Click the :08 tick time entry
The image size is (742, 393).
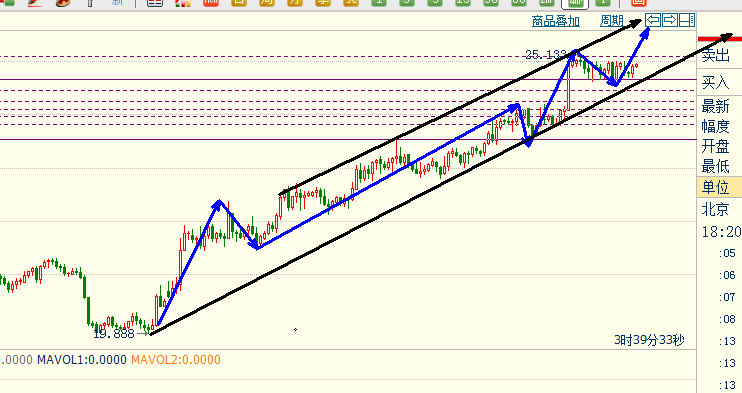727,319
